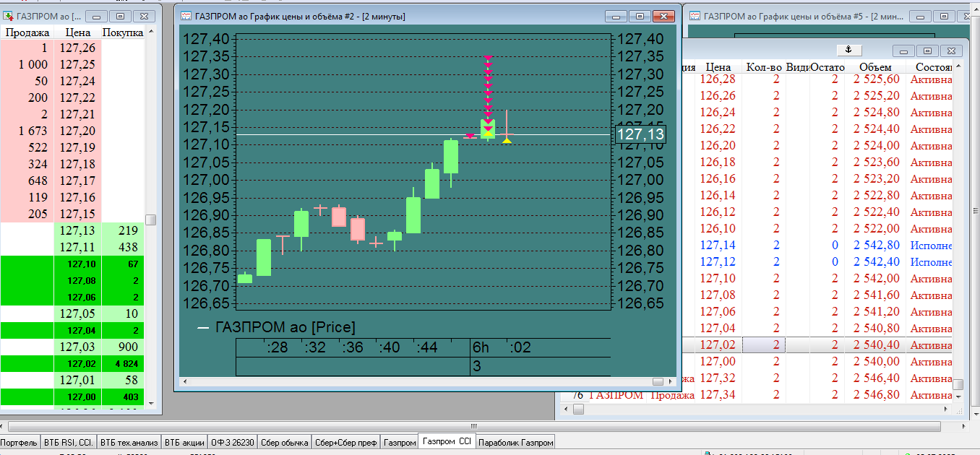The image size is (980, 455).
Task: Click orders table scrollbar up arrow
Action: (x=958, y=67)
